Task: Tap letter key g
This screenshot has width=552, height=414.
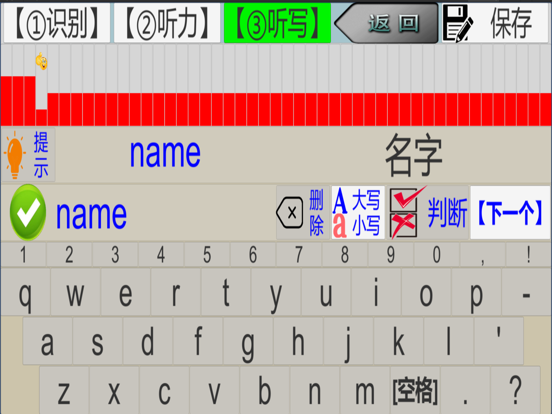Action: [248, 341]
